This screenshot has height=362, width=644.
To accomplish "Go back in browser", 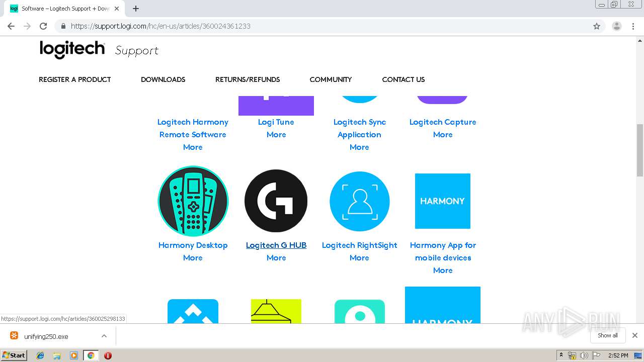I will (11, 26).
